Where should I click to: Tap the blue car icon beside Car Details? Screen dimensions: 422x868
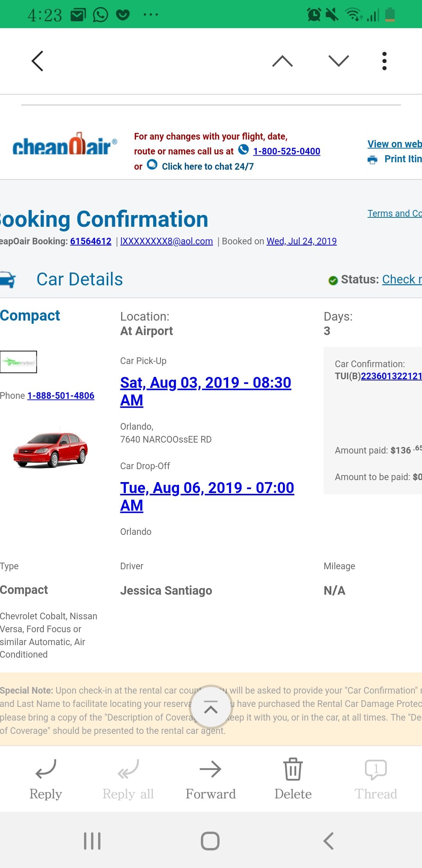tap(8, 280)
